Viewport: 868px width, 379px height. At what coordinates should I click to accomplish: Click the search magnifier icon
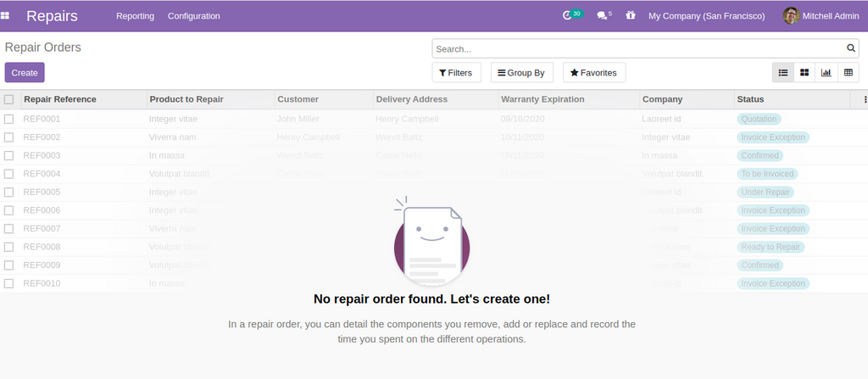(x=851, y=48)
